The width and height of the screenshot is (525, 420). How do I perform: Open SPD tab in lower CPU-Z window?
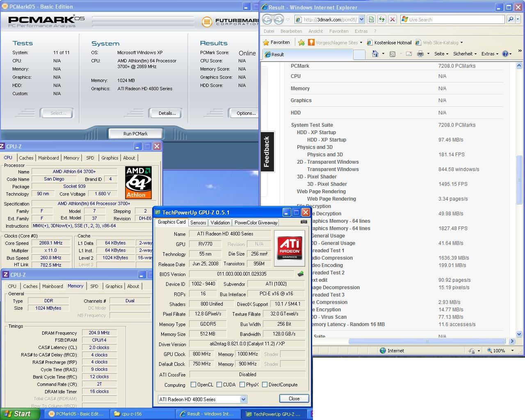(x=94, y=286)
